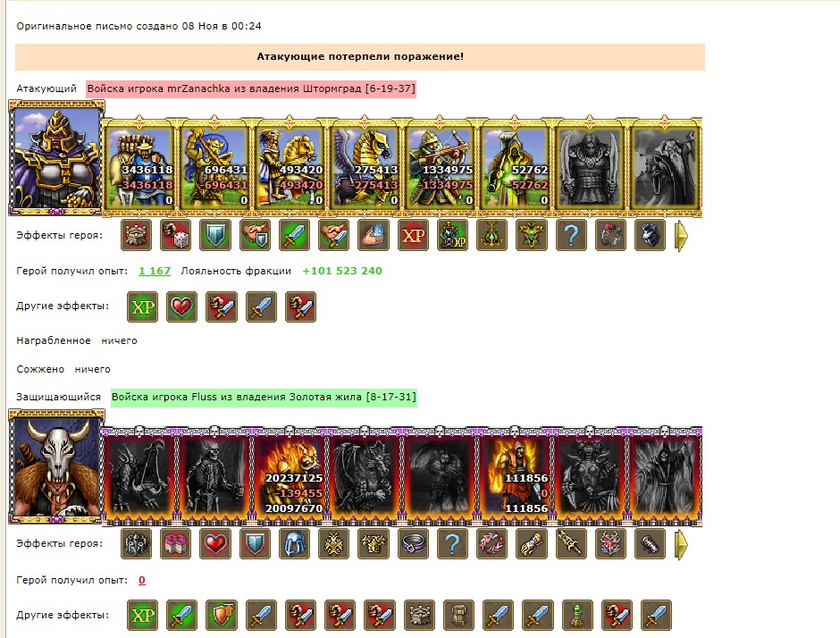Expand more defender hero effects with yellow arrow

tap(681, 544)
